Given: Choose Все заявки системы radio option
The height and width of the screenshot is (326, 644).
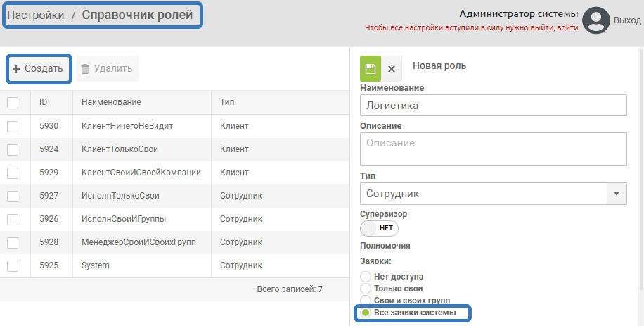Looking at the screenshot, I should [x=365, y=313].
